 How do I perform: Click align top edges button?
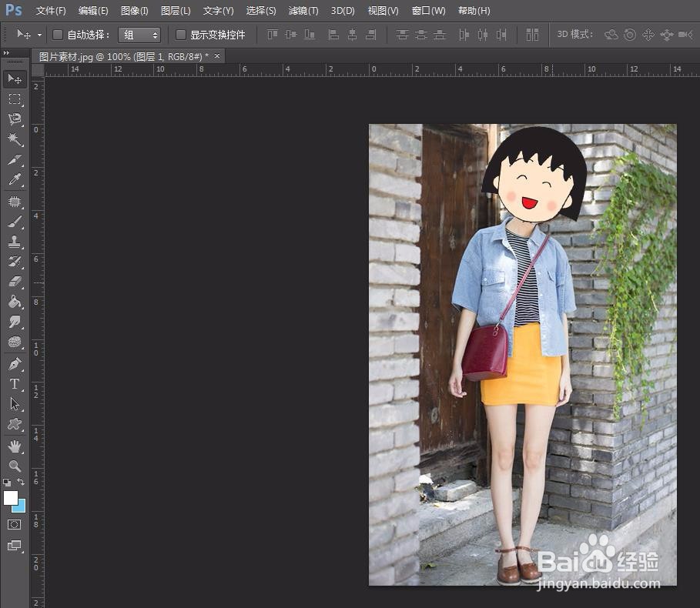[x=273, y=35]
